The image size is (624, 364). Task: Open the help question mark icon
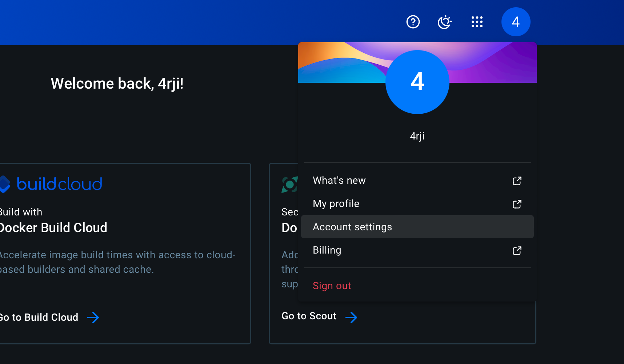(x=413, y=22)
